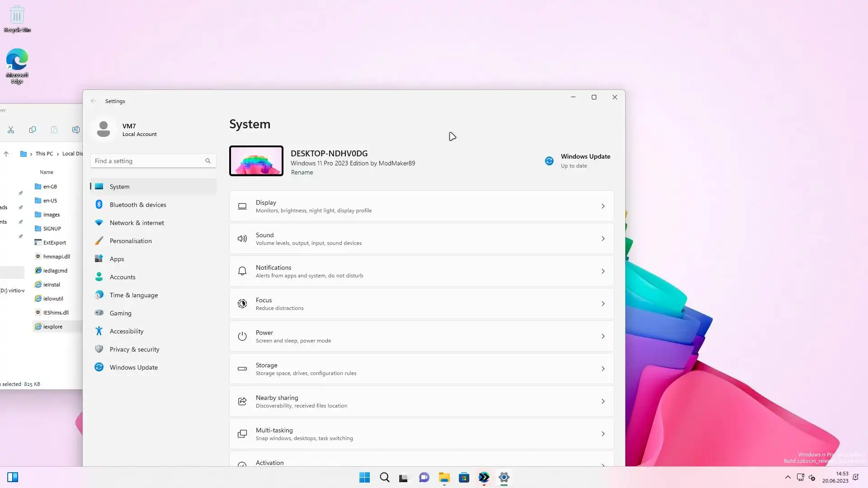Open File Explorer from the taskbar

tap(444, 478)
